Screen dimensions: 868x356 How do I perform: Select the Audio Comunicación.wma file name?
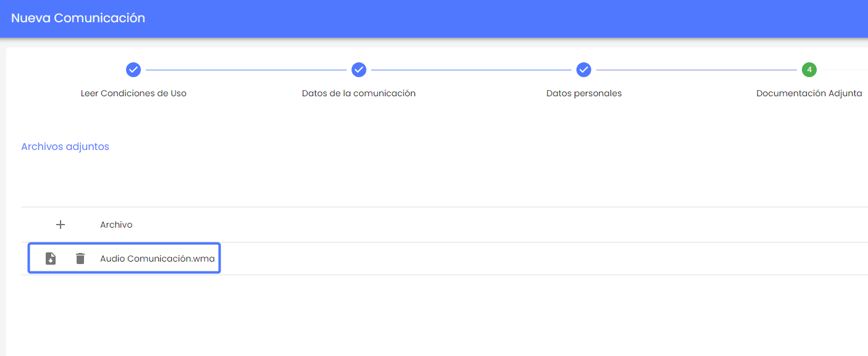(157, 259)
